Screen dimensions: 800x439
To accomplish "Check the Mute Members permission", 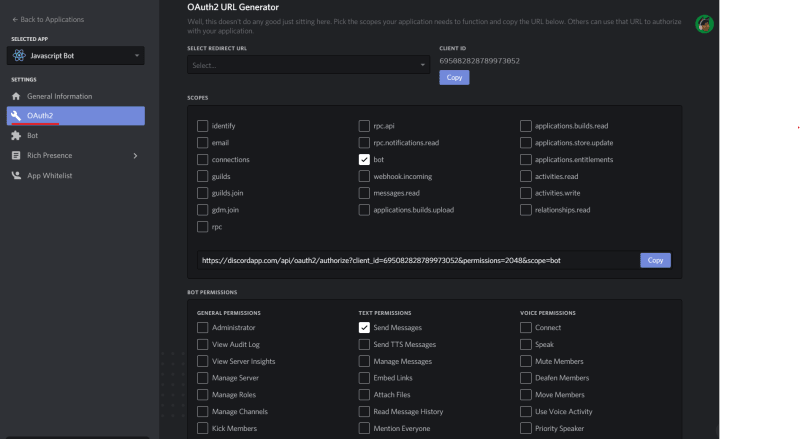I will click(x=526, y=361).
